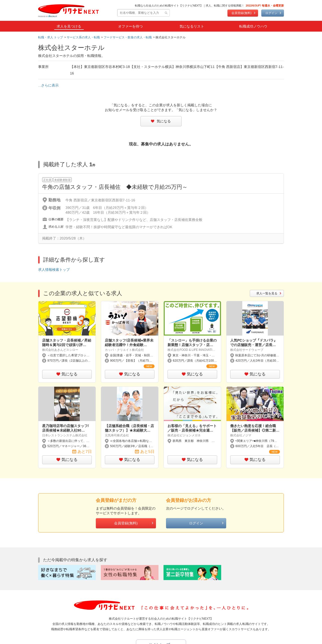The image size is (322, 644).
Task: Open 株式会社あきんどスシロー job title
Action: click(x=67, y=343)
